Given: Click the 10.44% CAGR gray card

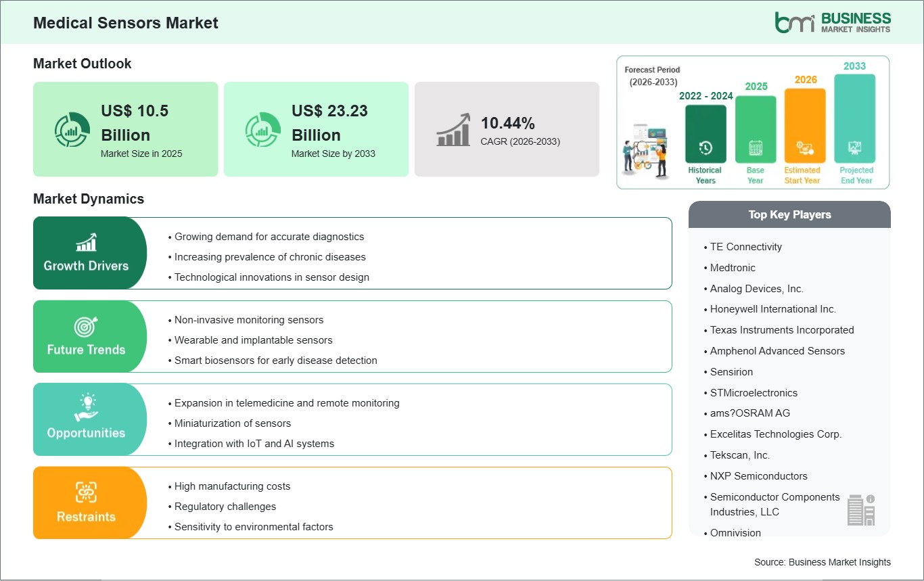Looking at the screenshot, I should click(x=507, y=130).
